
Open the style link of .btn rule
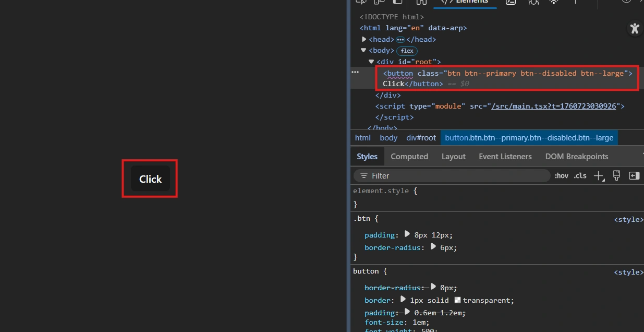(628, 220)
